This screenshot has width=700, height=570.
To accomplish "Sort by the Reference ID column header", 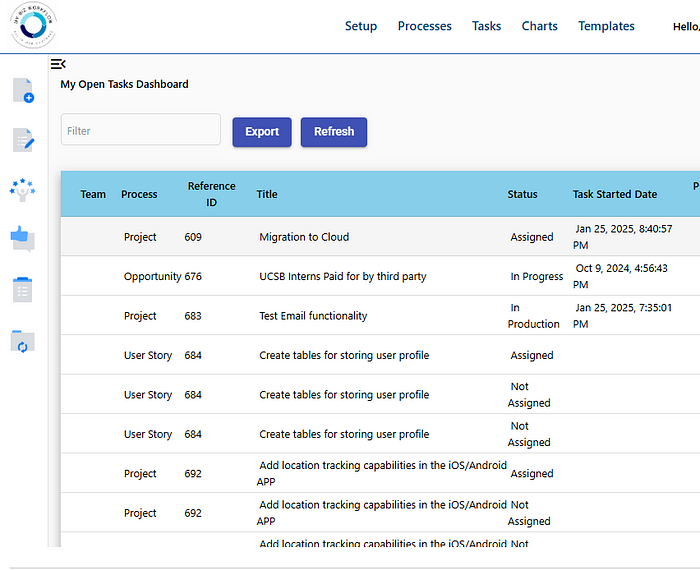I will (212, 194).
